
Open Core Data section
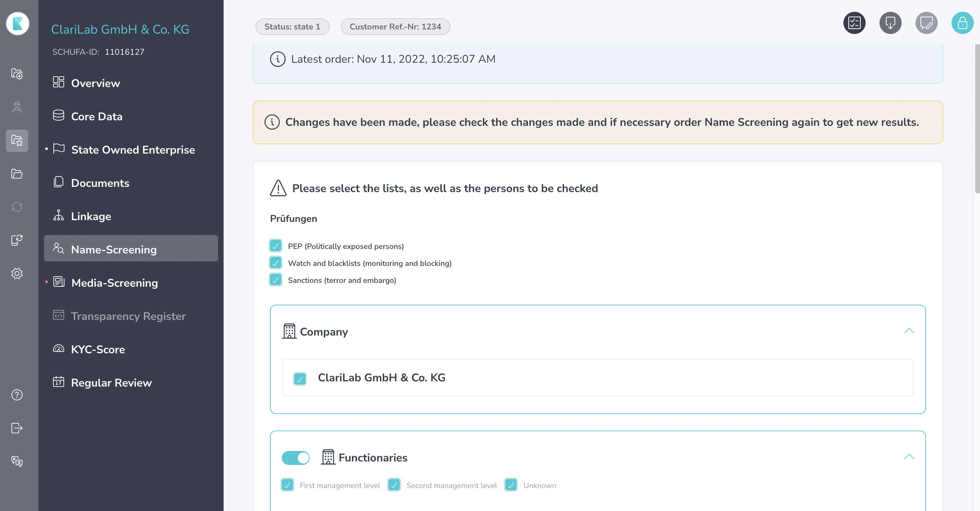click(131, 116)
